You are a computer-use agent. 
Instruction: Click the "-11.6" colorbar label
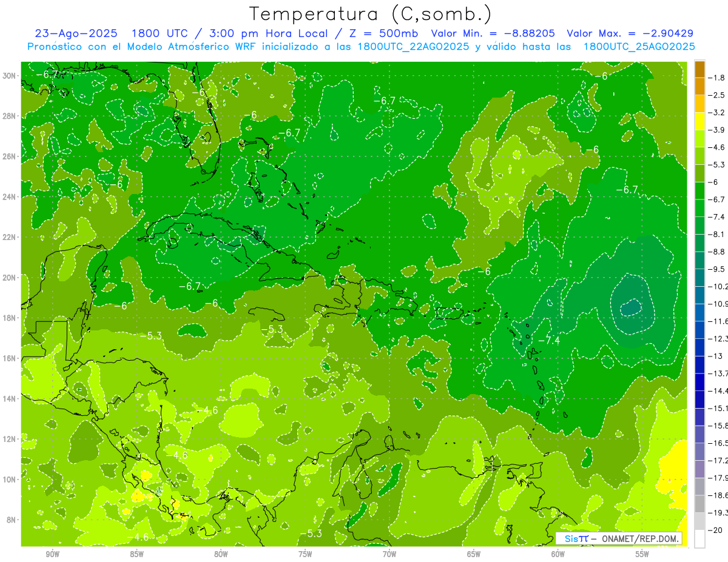[718, 321]
